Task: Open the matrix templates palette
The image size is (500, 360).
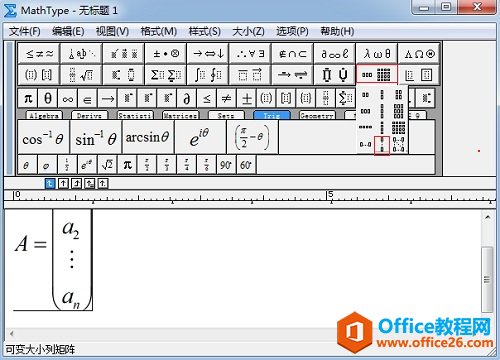Action: 377,74
